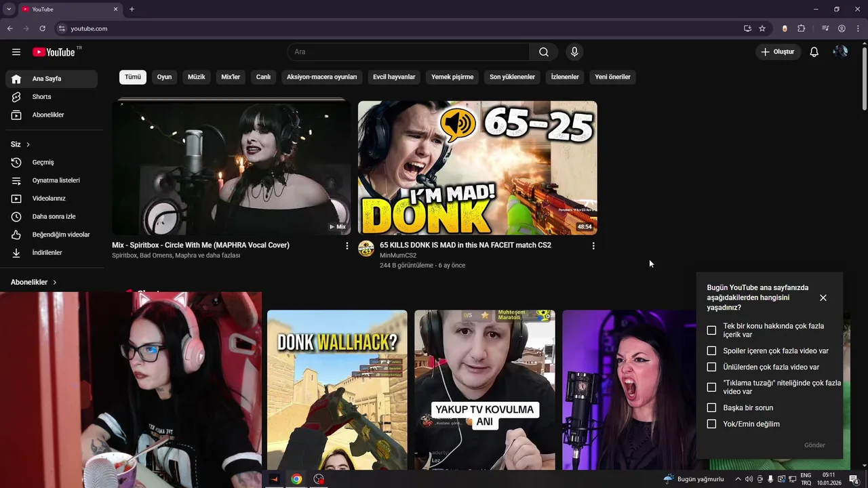Go back using the browser arrow

(x=9, y=28)
